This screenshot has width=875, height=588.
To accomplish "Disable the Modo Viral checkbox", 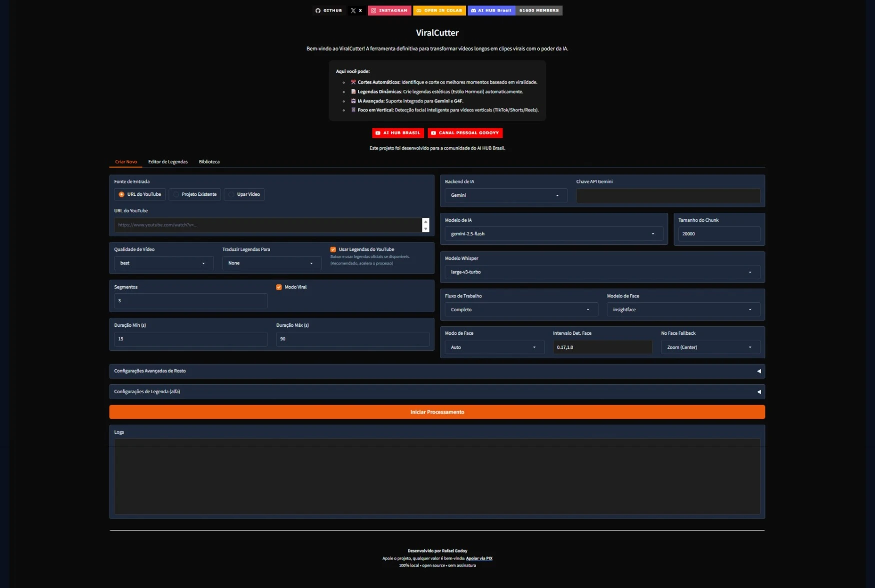I will coord(279,287).
